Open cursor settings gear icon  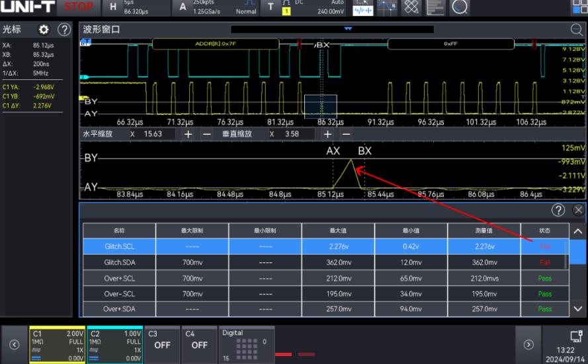[44, 30]
